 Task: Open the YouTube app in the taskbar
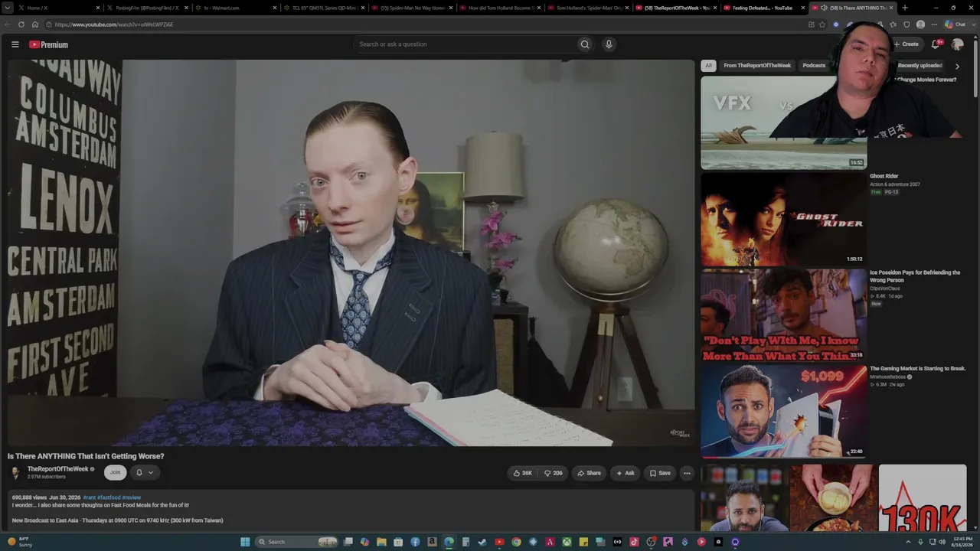coord(499,542)
